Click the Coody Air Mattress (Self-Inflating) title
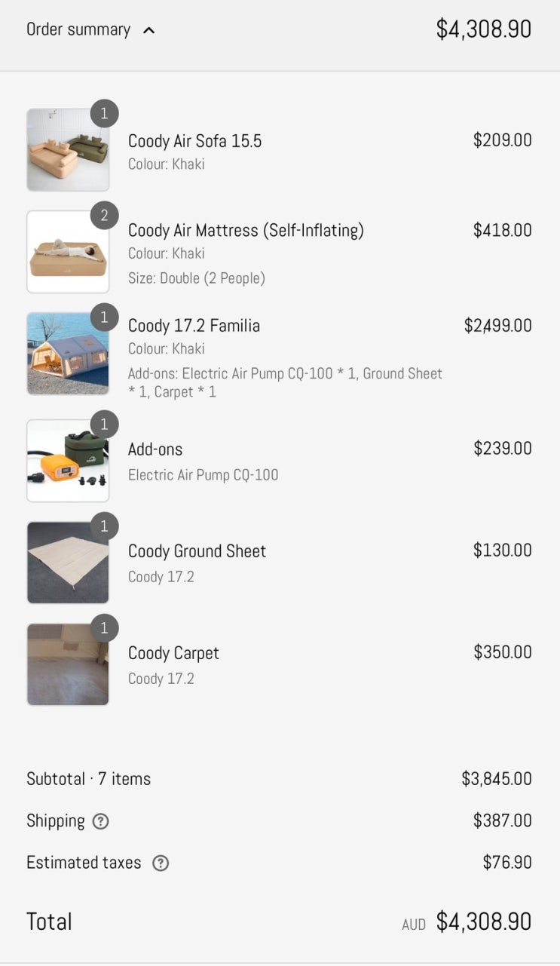Image resolution: width=560 pixels, height=966 pixels. click(246, 230)
